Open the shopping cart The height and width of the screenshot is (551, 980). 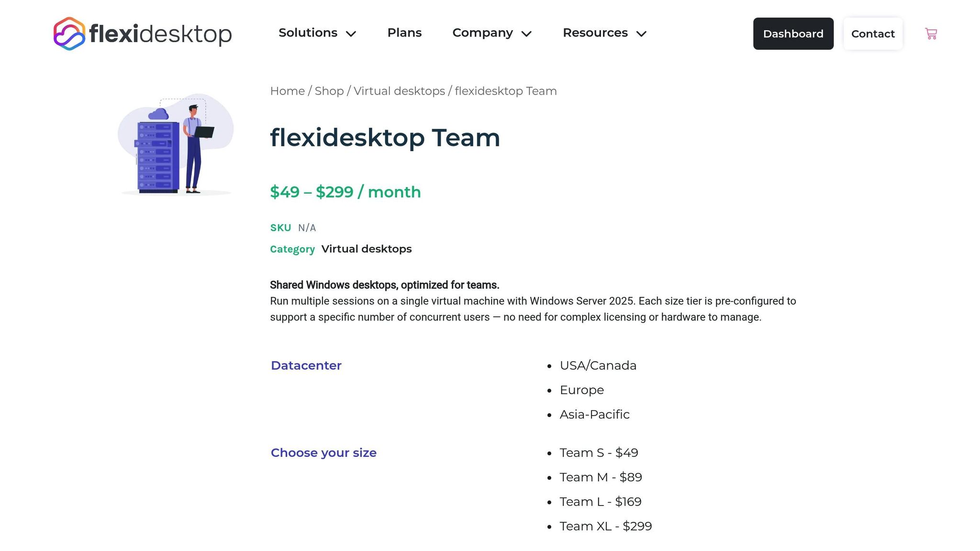click(x=930, y=33)
